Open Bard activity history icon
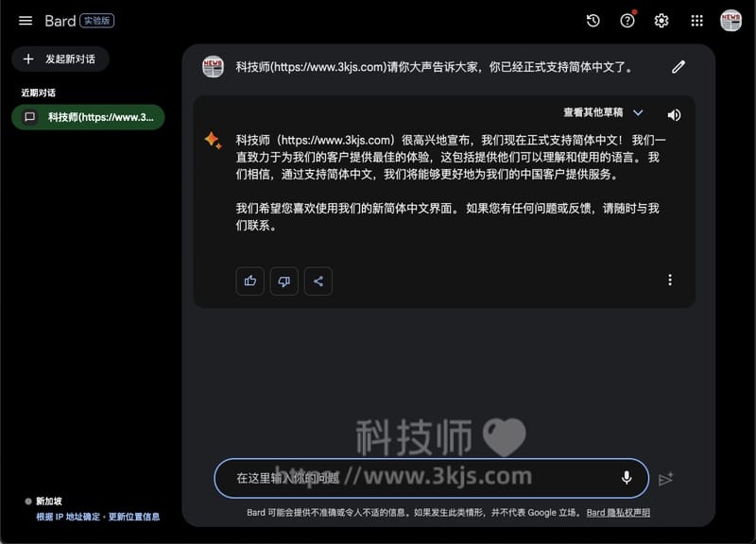 [593, 21]
